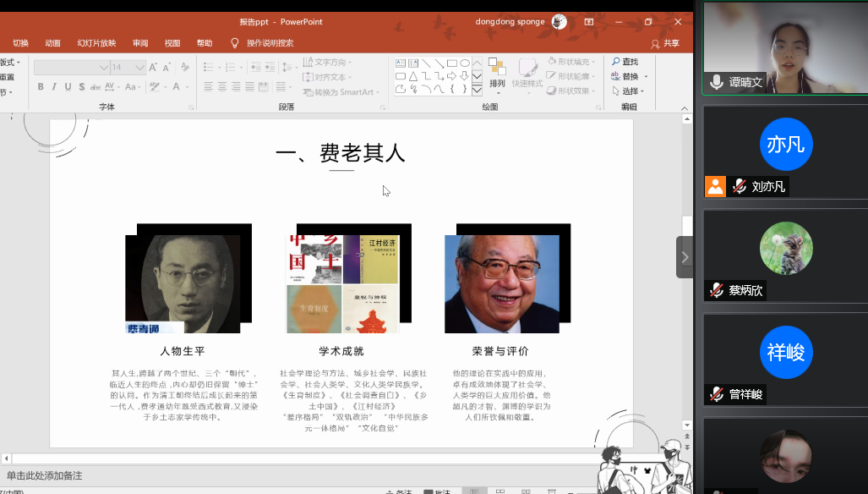Click the 查找 find button
The height and width of the screenshot is (494, 868).
tap(625, 62)
